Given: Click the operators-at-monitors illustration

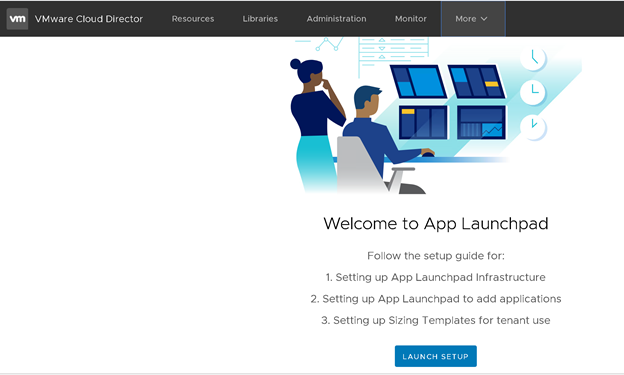Looking at the screenshot, I should click(436, 115).
